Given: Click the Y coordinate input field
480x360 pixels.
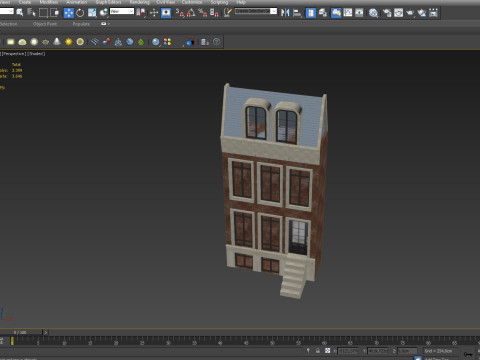Looking at the screenshot, I should point(378,351).
